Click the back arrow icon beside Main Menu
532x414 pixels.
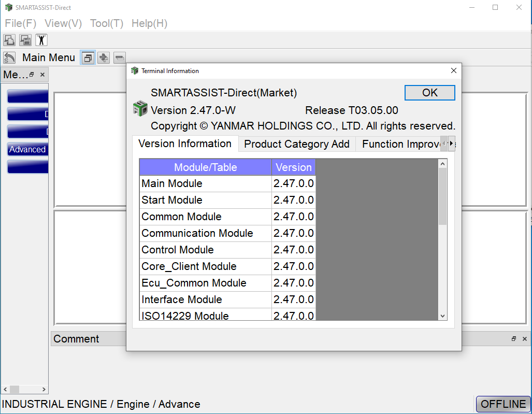9,58
